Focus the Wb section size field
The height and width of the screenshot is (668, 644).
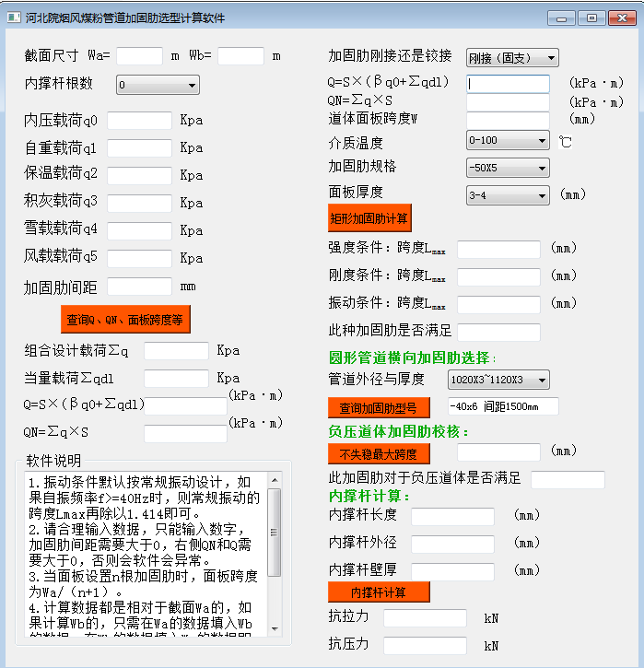[241, 56]
